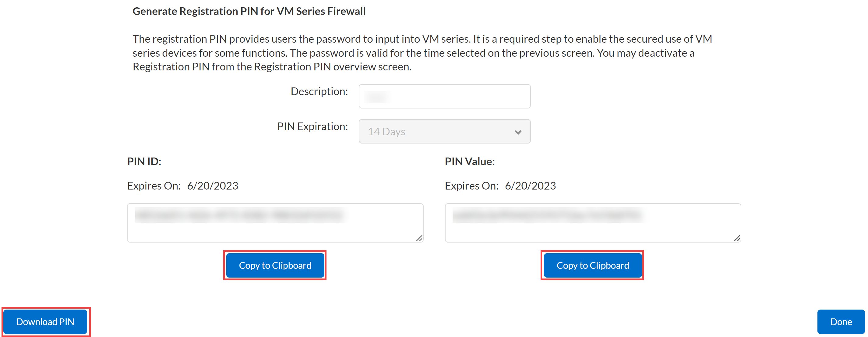Click the Description input field
Image resolution: width=868 pixels, height=337 pixels.
[x=444, y=96]
